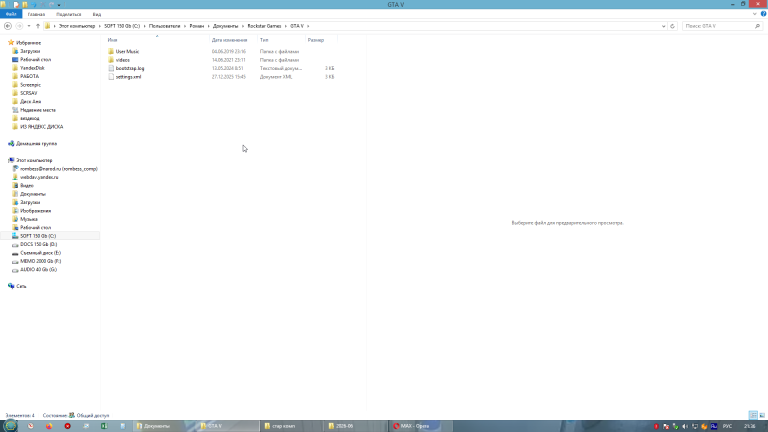The image size is (768, 432).
Task: Switch to the Документы taskbar window
Action: (x=164, y=426)
